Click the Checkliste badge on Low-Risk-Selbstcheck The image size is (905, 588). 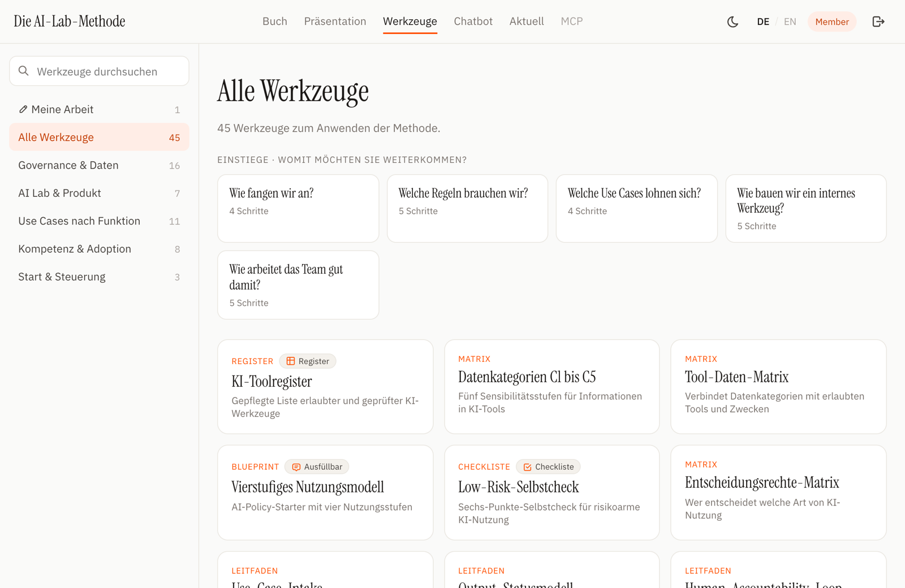coord(548,466)
